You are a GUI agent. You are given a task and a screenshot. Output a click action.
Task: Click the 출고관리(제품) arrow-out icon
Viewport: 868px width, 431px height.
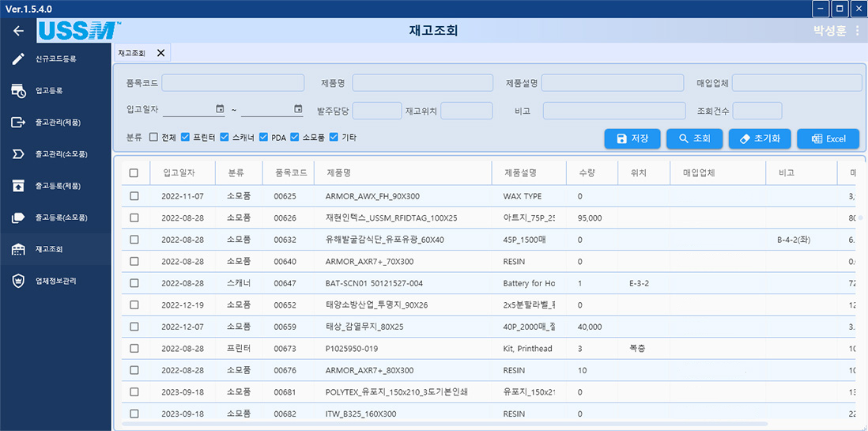click(18, 122)
